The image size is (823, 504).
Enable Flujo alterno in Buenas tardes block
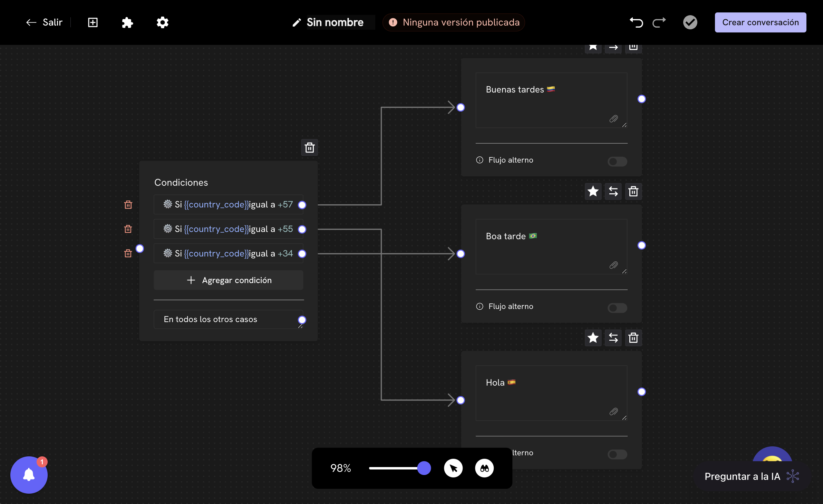[617, 161]
